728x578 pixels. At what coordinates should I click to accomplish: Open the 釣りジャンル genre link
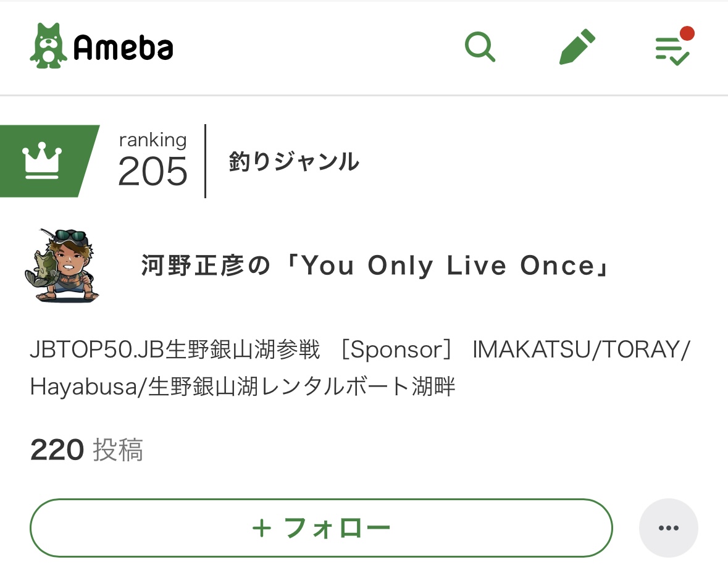[x=294, y=162]
